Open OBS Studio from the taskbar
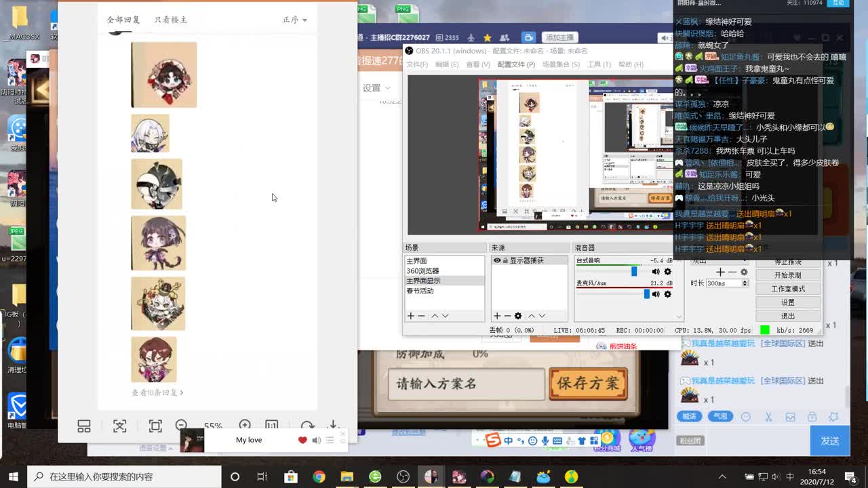 tap(403, 476)
